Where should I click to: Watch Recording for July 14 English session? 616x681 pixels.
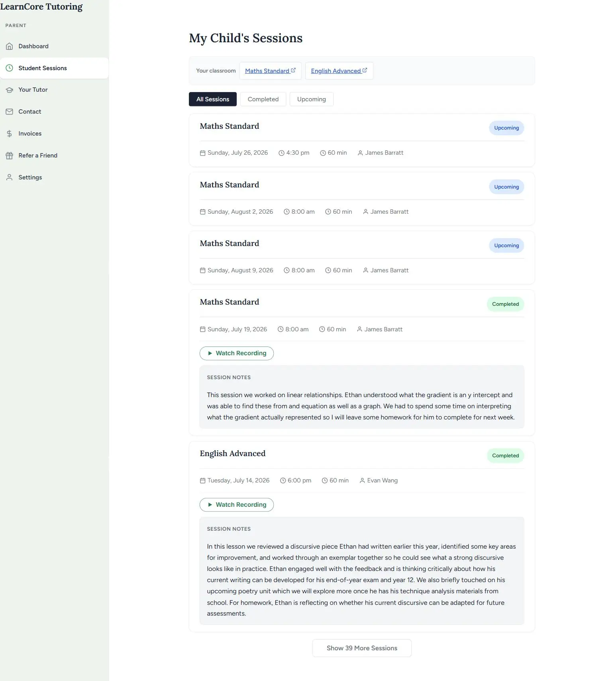click(237, 505)
